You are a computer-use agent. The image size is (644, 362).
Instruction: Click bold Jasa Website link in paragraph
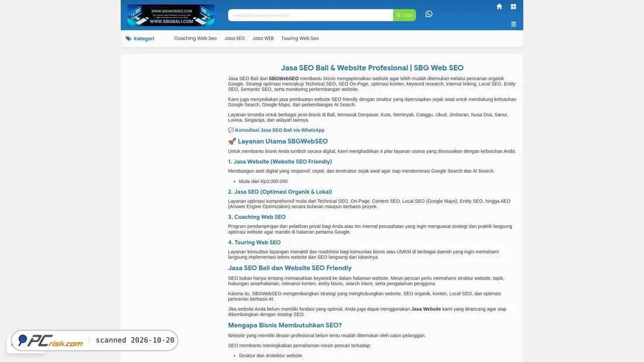[x=426, y=309]
